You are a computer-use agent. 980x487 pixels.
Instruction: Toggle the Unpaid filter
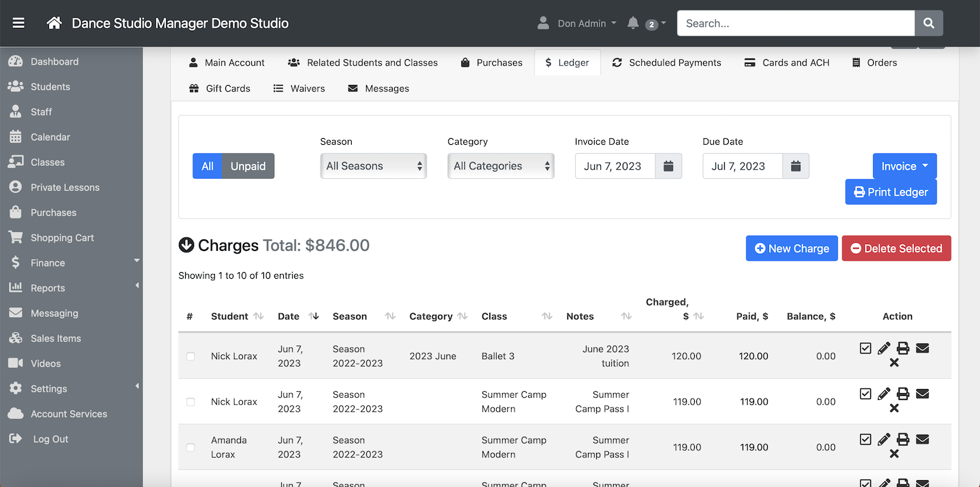248,165
